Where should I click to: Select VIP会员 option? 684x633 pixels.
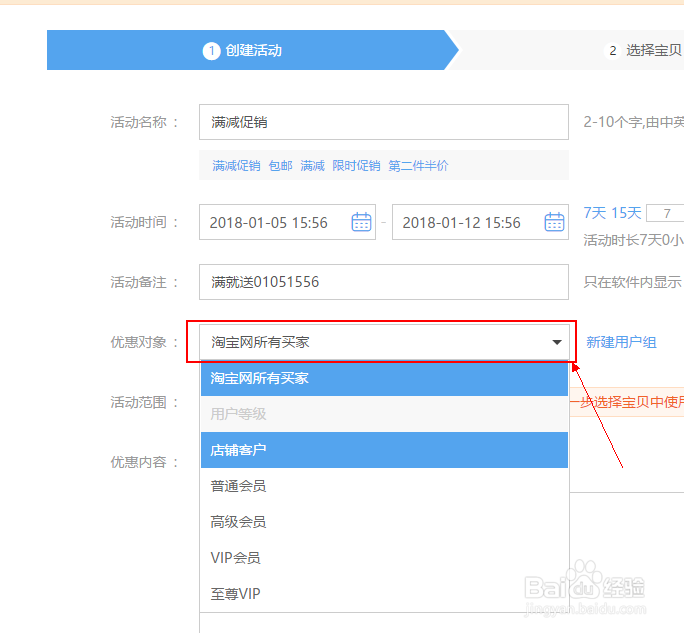(384, 558)
